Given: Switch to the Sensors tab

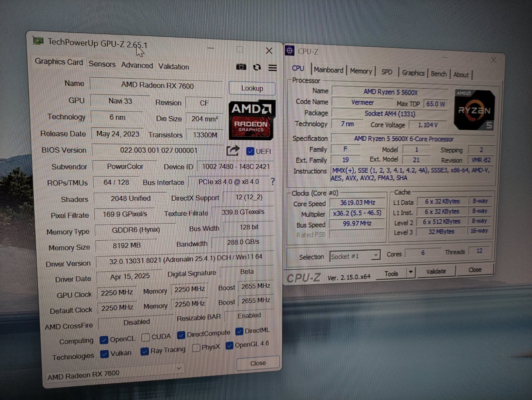Looking at the screenshot, I should [102, 64].
